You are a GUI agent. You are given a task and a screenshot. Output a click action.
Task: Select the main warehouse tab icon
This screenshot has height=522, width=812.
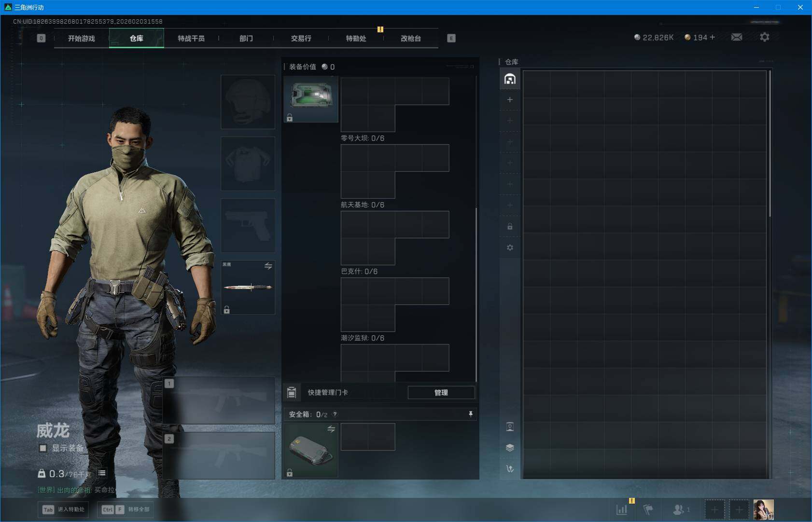pos(510,79)
